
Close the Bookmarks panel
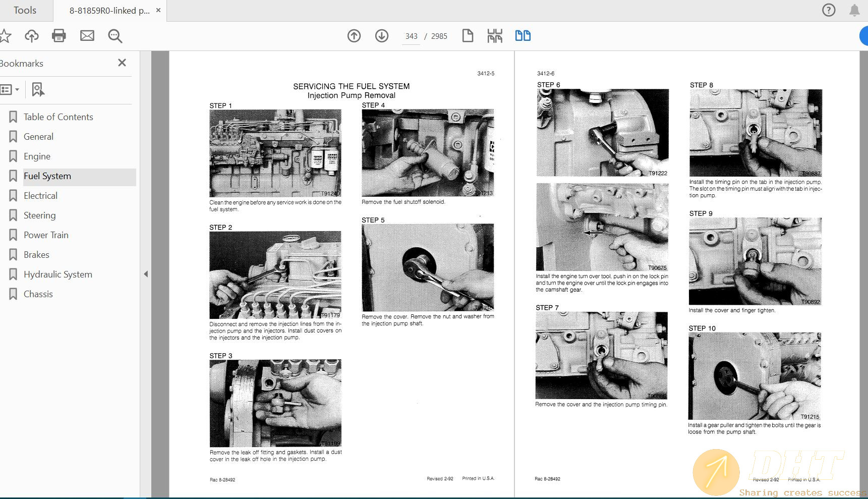coord(122,63)
